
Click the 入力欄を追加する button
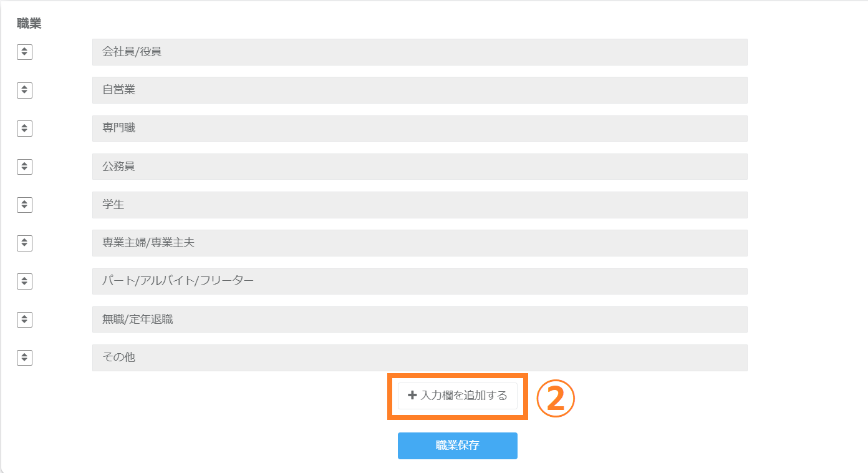(x=458, y=396)
